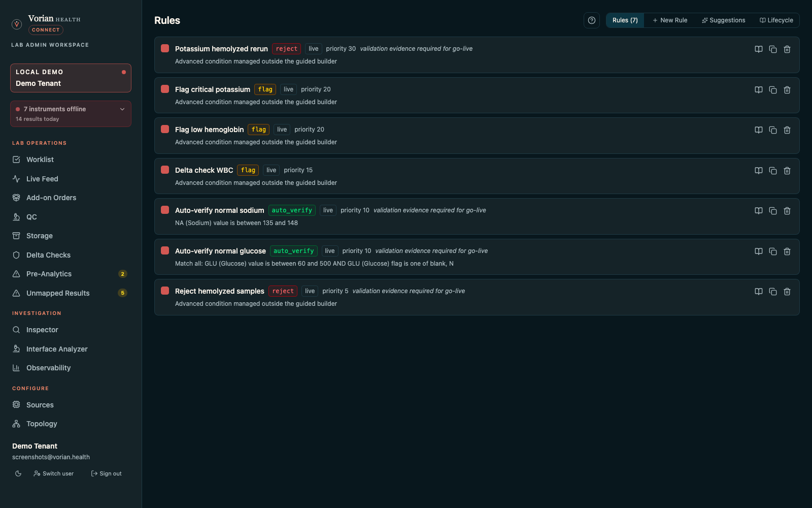Duplicate the Flag low hemoglobin rule

tap(773, 130)
